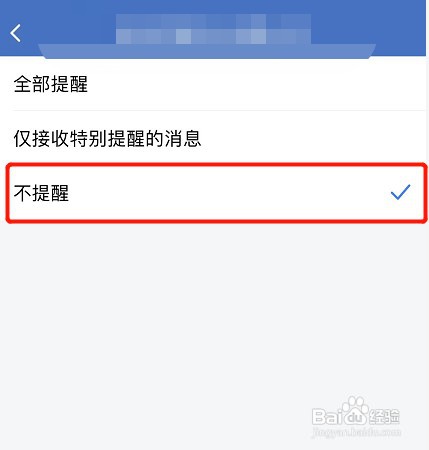
Task: Tap the lighter blue strip under header title
Action: (x=207, y=51)
